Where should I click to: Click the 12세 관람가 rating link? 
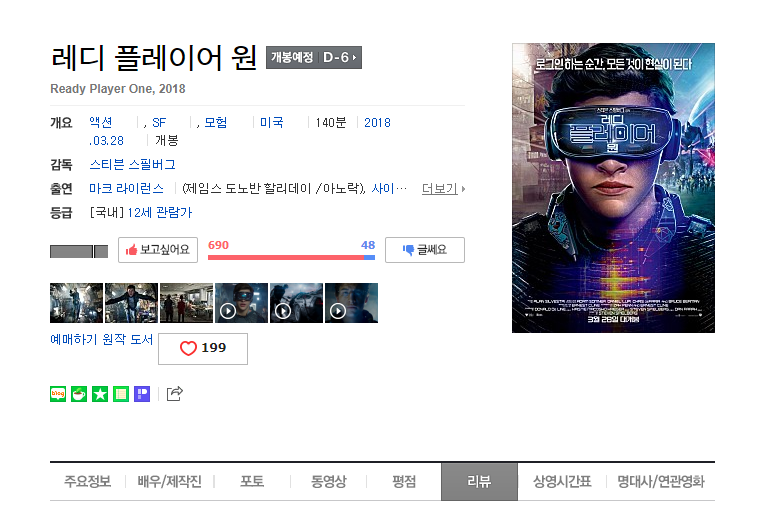[160, 212]
